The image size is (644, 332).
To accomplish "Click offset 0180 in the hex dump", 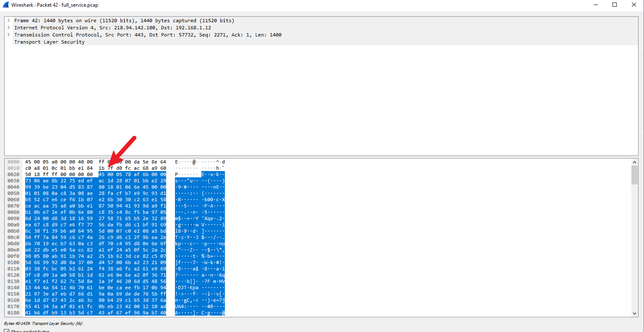I will [x=13, y=313].
